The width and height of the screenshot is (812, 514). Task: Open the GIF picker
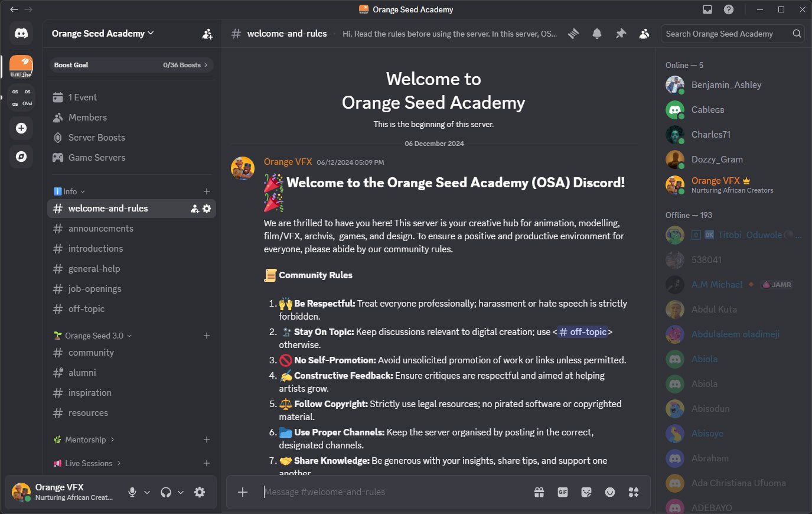pyautogui.click(x=563, y=492)
